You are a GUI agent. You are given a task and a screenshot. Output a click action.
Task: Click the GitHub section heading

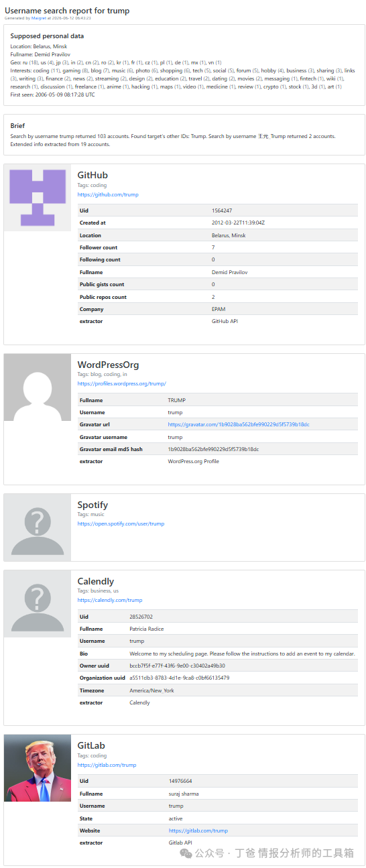[x=93, y=176]
